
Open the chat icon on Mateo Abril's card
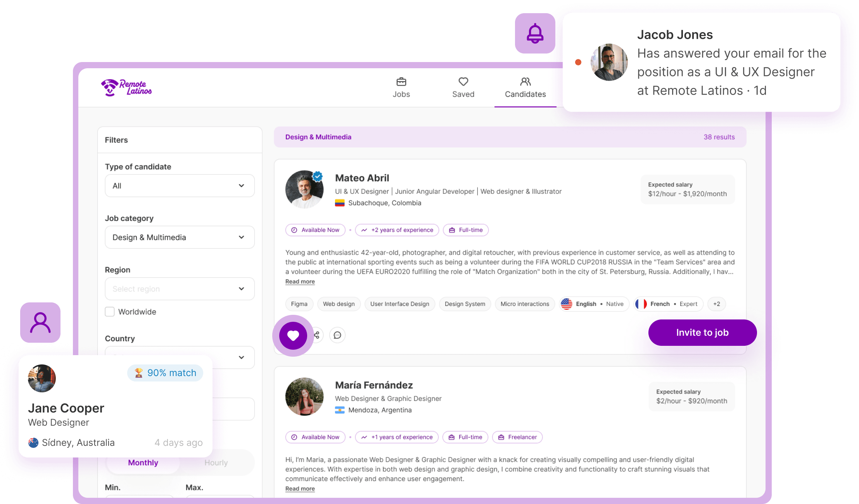(x=337, y=335)
